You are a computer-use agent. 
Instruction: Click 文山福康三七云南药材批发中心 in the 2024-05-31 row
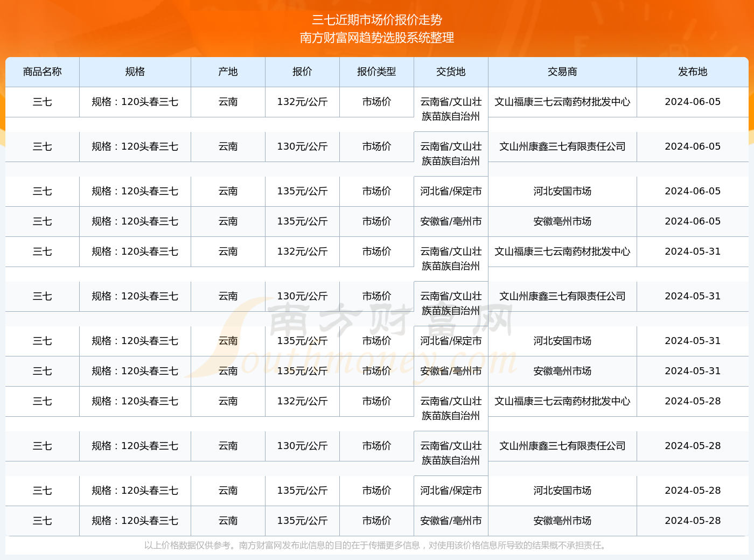click(563, 251)
